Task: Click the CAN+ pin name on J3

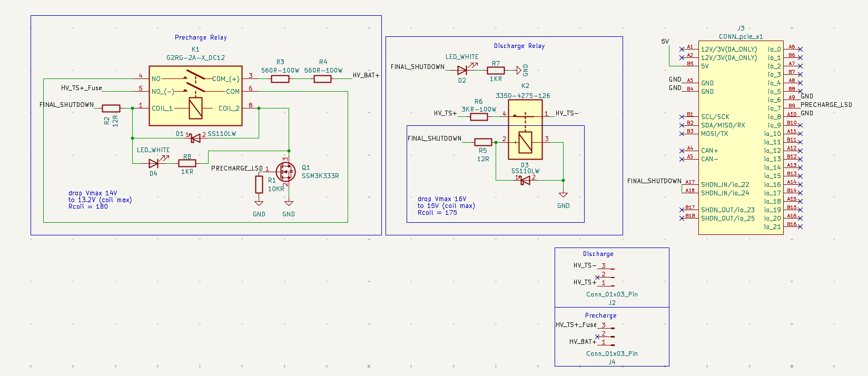Action: coord(709,151)
